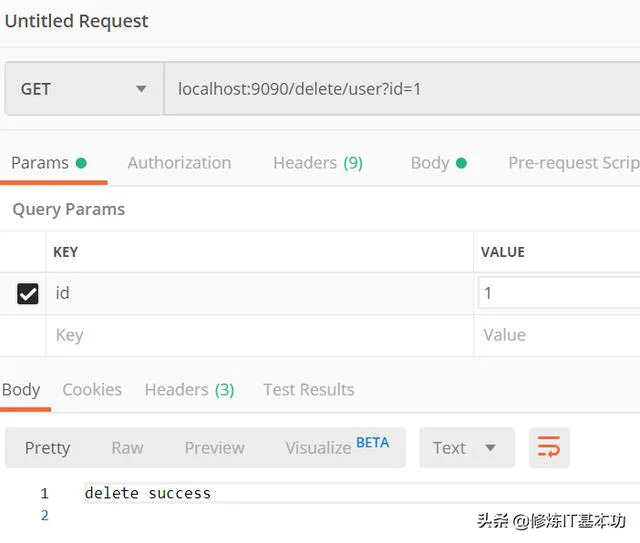Click the Untitled Request title
This screenshot has width=640, height=543.
click(x=76, y=21)
